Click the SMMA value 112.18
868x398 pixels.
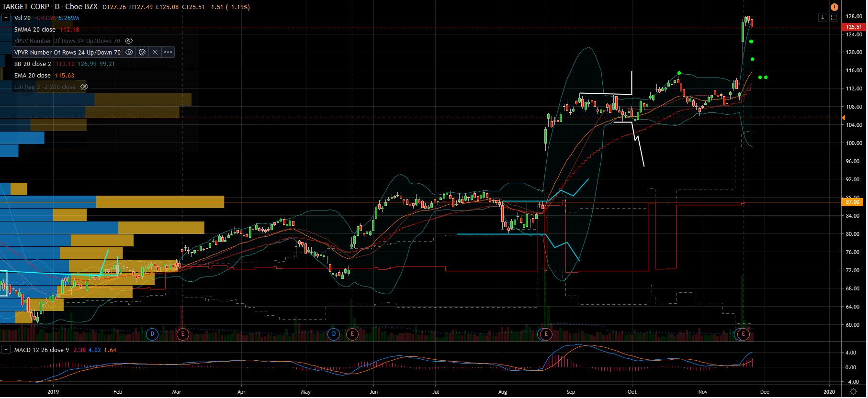tap(70, 29)
